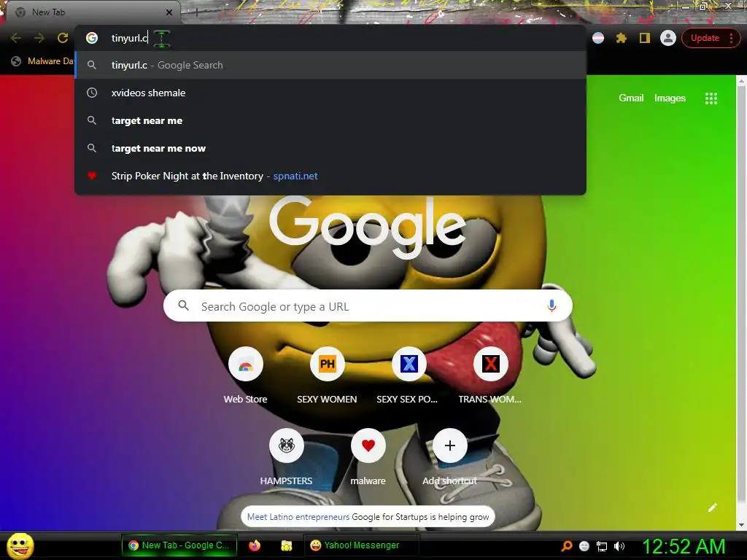This screenshot has width=747, height=560.
Task: Open the side panel icon
Action: click(645, 38)
